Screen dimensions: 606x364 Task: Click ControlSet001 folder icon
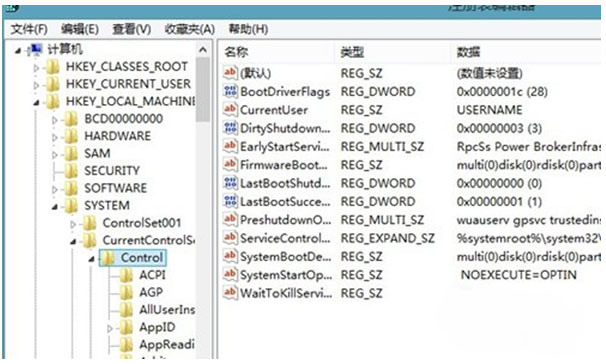[x=90, y=223]
